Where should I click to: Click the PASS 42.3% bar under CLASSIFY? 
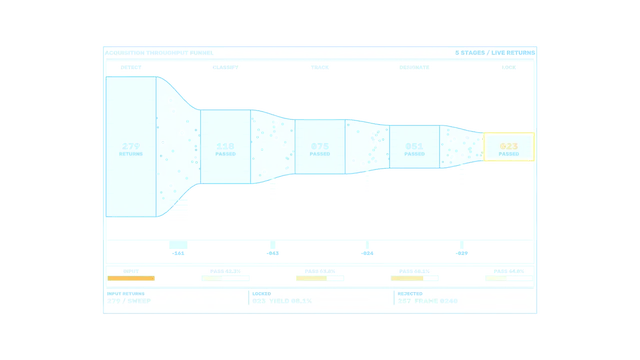(x=225, y=278)
